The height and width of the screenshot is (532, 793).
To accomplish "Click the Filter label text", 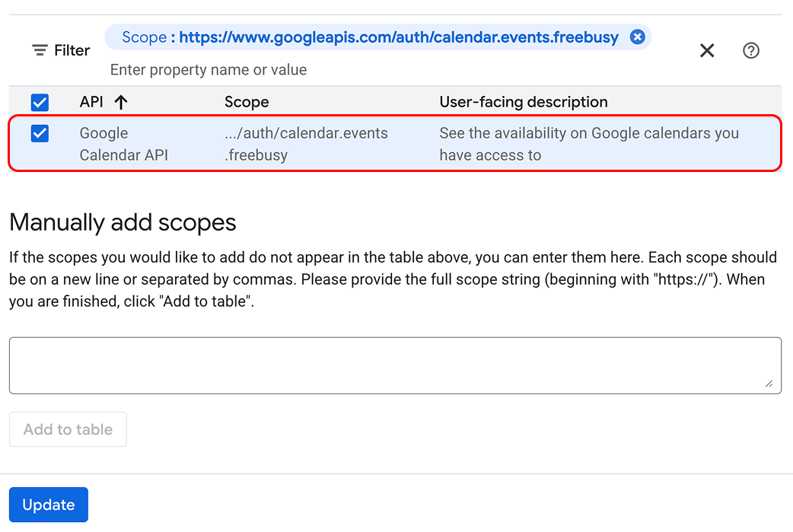I will pos(72,50).
